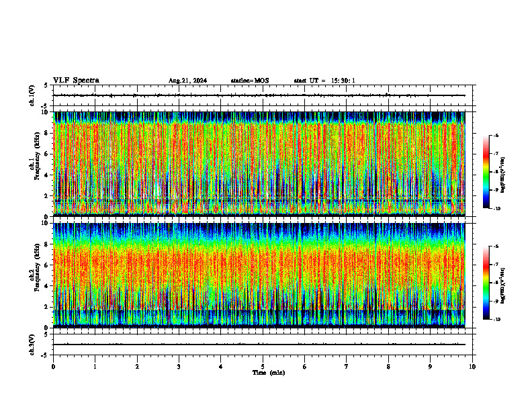Click the "-10" label on ch.2 color scale

pos(496,320)
